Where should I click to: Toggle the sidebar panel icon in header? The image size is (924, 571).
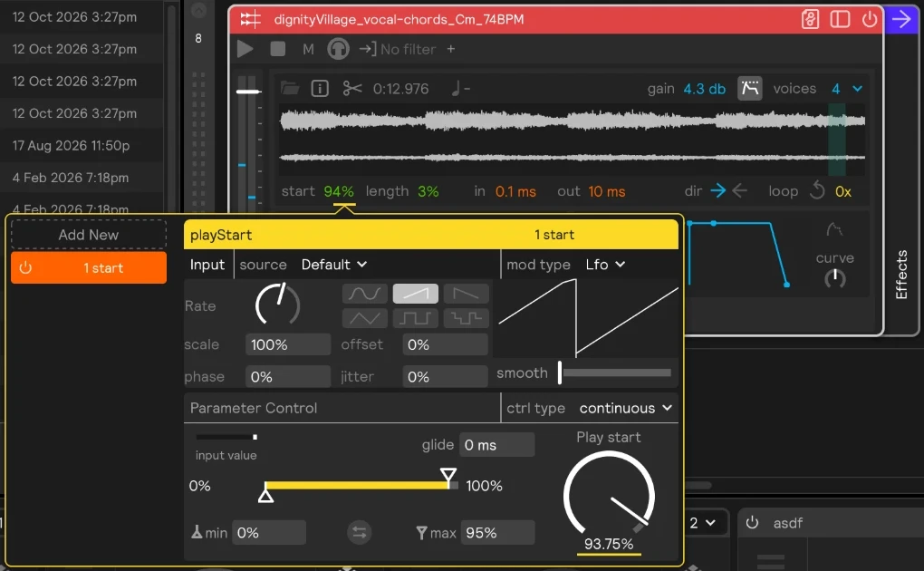click(840, 19)
